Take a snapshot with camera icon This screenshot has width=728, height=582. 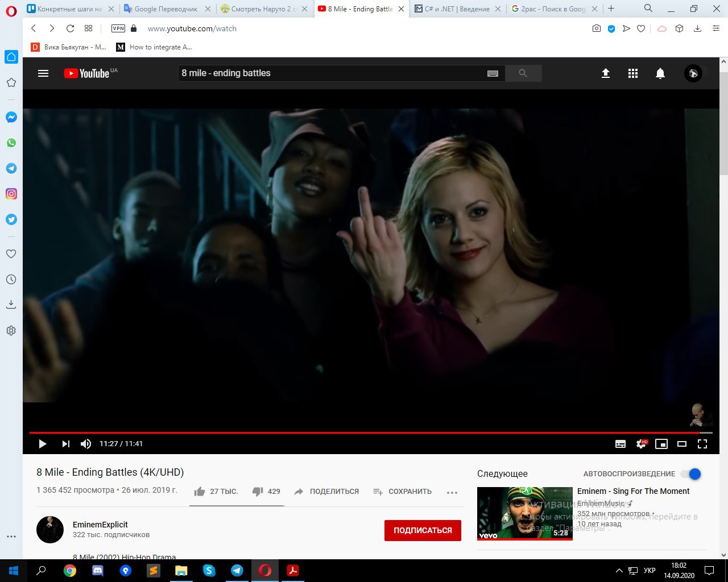(596, 28)
